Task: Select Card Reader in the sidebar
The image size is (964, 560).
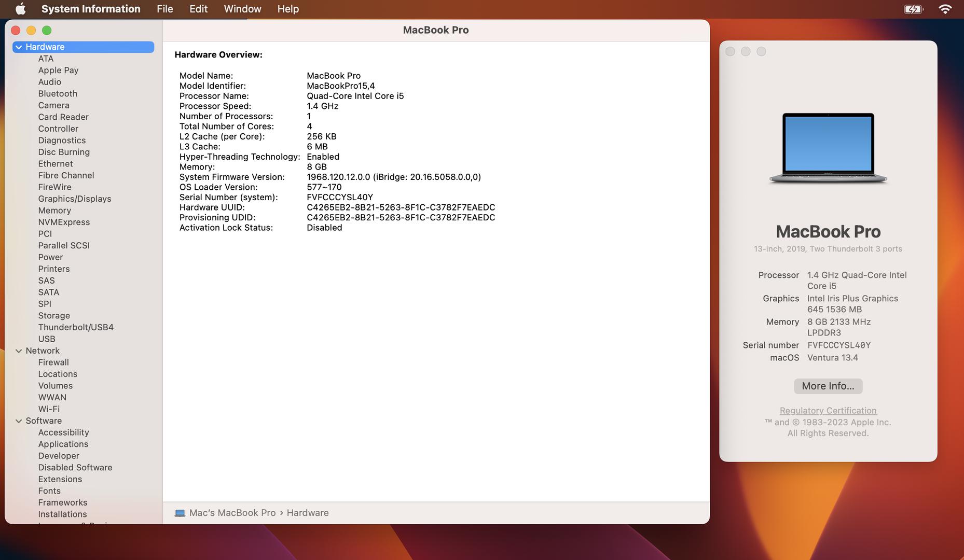Action: tap(63, 117)
